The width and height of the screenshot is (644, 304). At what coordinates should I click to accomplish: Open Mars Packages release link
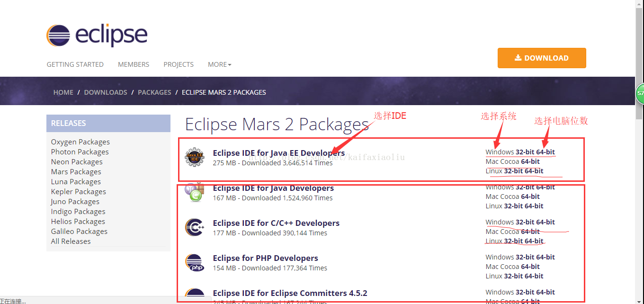tap(76, 172)
